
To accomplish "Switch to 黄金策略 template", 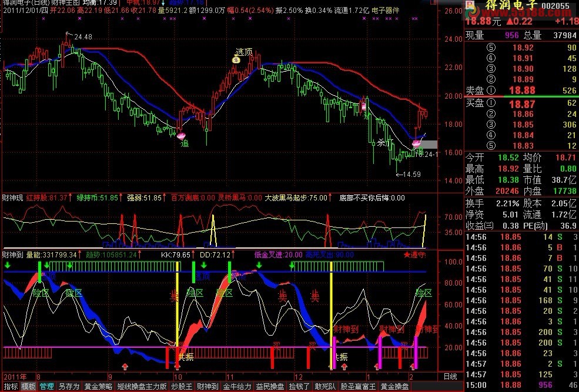I will point(98,387).
